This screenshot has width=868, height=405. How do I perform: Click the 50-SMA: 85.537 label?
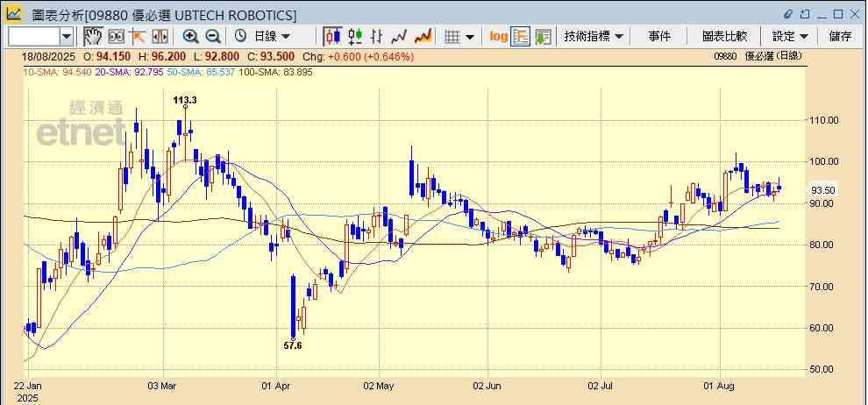[x=201, y=71]
